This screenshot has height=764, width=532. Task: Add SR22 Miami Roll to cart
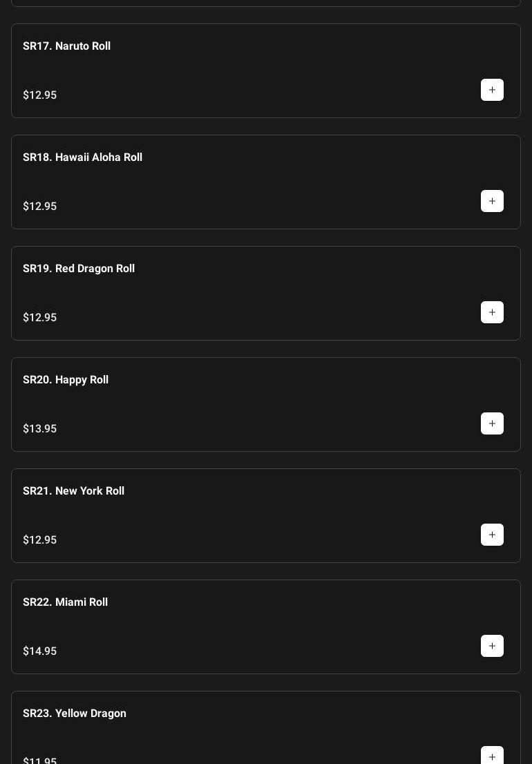(492, 646)
